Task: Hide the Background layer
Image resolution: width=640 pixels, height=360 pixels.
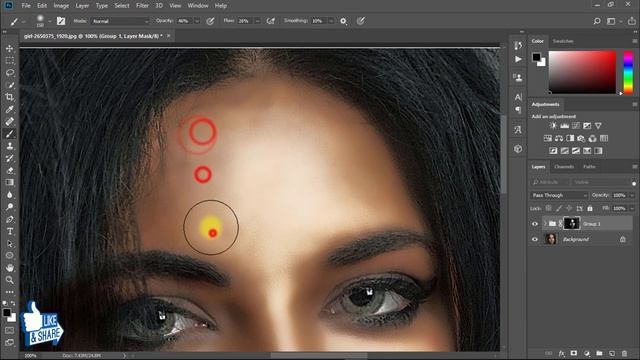Action: pyautogui.click(x=535, y=239)
